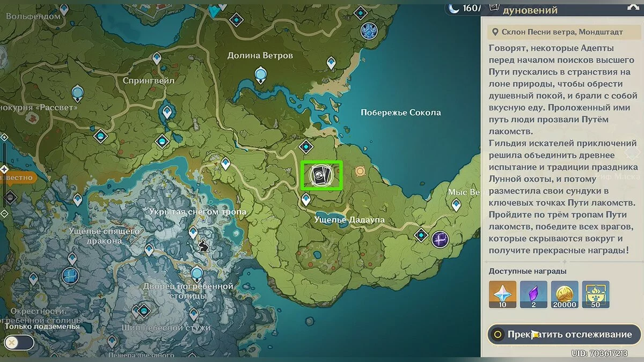This screenshot has height=362, width=644.
Task: Click the Прекратить отслеживание button
Action: tap(564, 334)
